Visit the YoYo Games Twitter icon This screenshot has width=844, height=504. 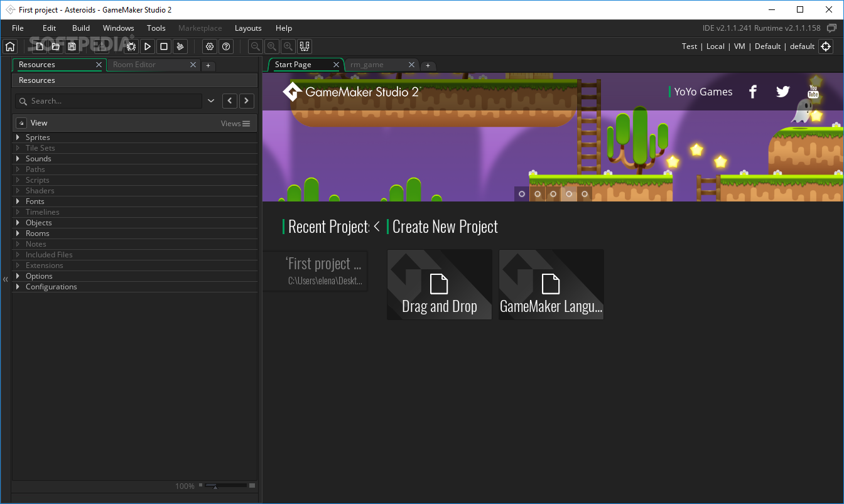point(782,92)
